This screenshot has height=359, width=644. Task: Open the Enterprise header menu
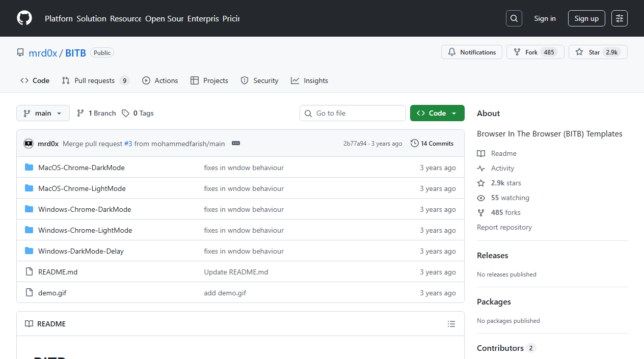tap(203, 18)
